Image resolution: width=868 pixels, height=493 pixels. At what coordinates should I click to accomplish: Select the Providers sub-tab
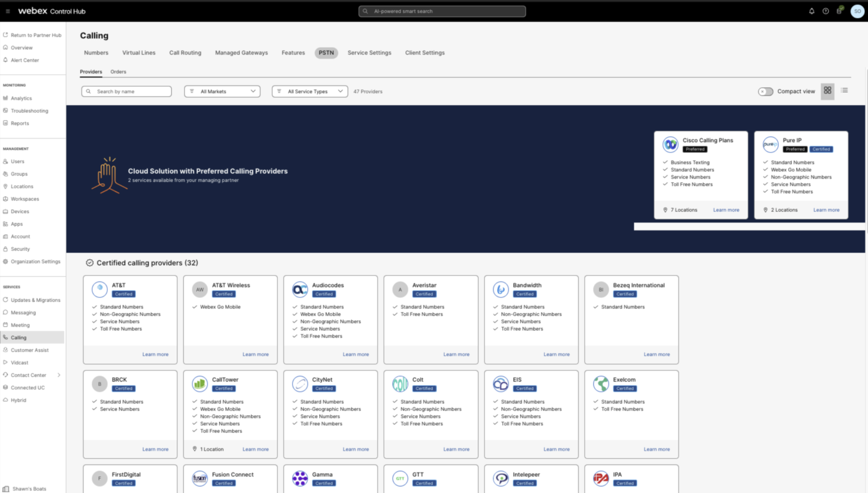91,72
